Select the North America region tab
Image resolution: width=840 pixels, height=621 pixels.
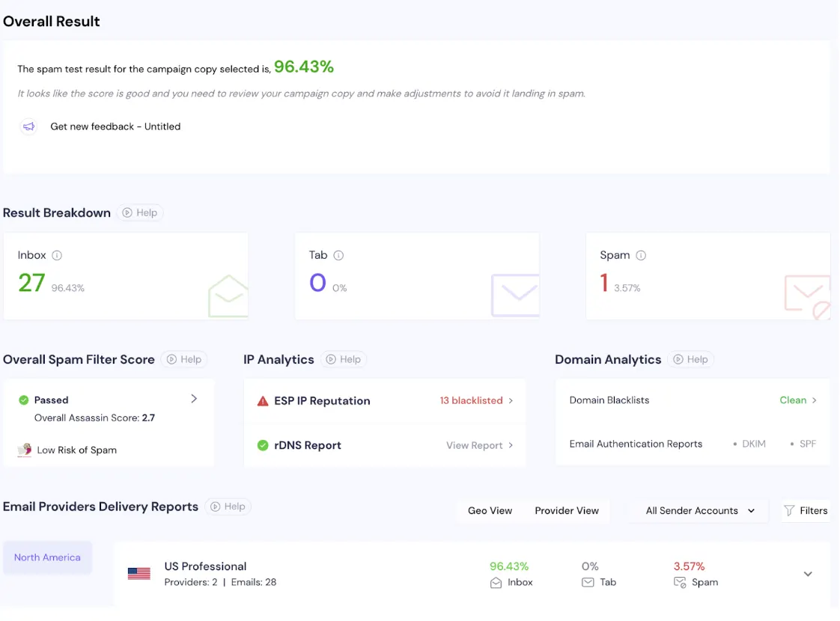tap(47, 557)
